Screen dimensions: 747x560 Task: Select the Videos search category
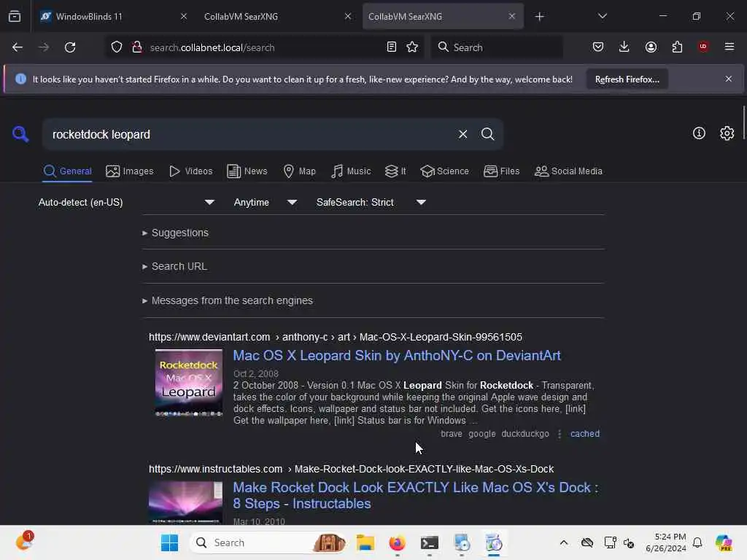(x=190, y=171)
